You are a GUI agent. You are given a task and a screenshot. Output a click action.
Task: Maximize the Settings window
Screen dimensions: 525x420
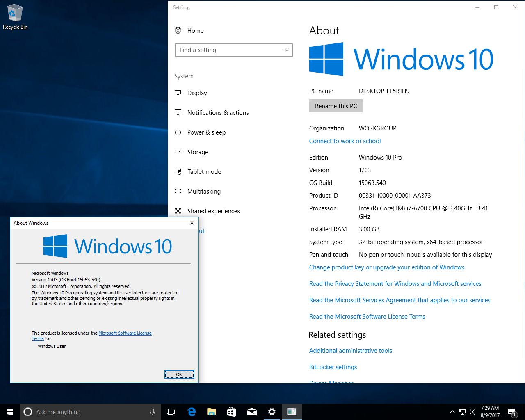click(496, 7)
